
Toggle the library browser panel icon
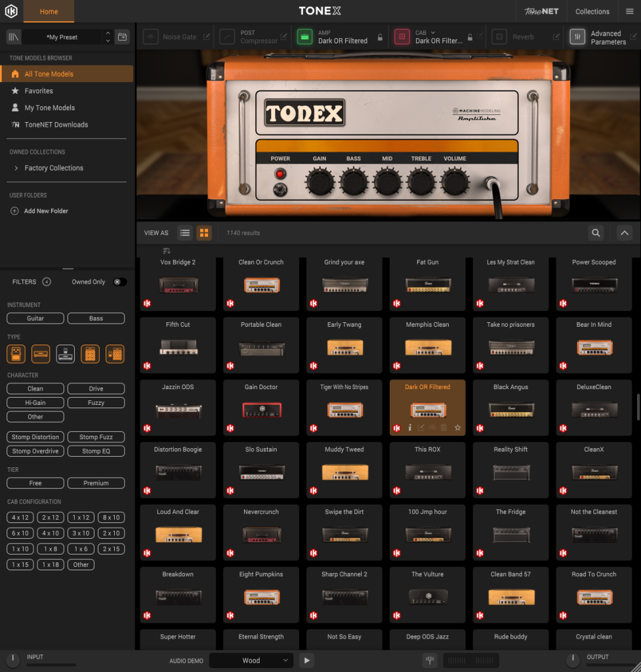tap(14, 37)
